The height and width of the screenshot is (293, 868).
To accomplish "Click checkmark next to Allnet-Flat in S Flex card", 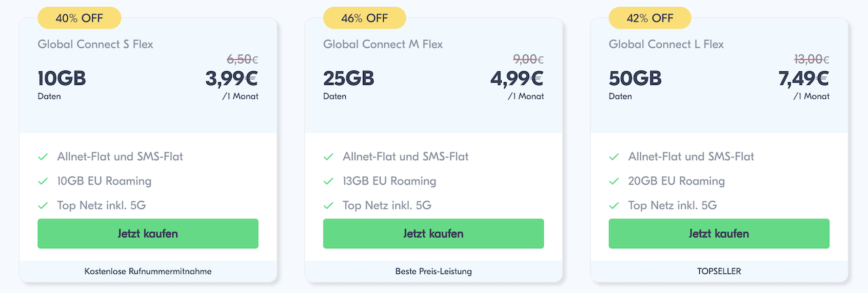I will [43, 157].
